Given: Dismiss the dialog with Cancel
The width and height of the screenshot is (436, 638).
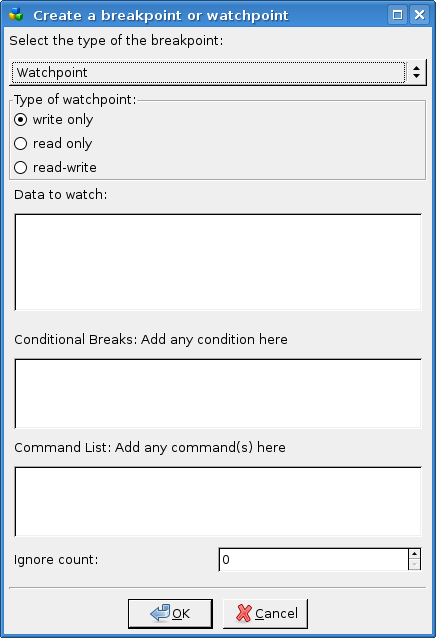Looking at the screenshot, I should (x=265, y=614).
